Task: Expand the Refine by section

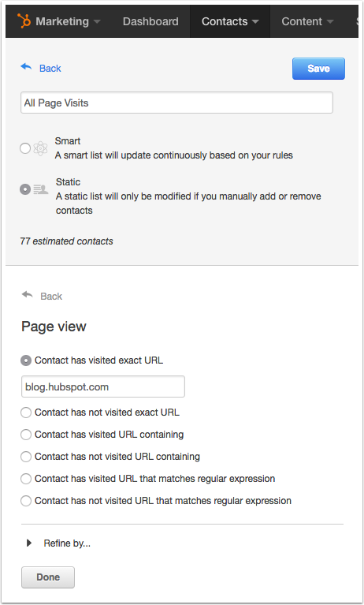Action: (x=58, y=543)
